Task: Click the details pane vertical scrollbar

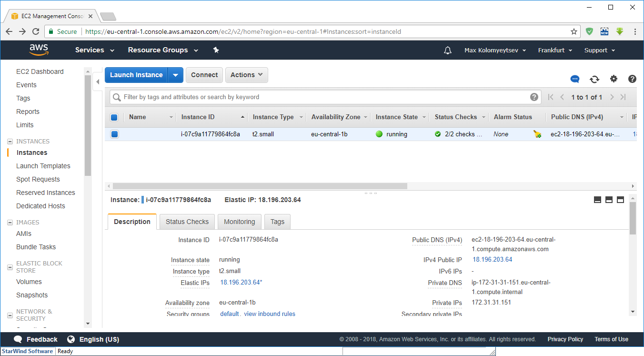Action: coord(633,218)
